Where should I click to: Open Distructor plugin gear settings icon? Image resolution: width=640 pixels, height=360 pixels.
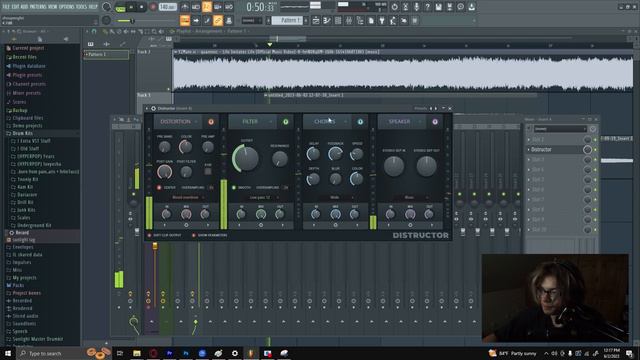click(x=153, y=109)
